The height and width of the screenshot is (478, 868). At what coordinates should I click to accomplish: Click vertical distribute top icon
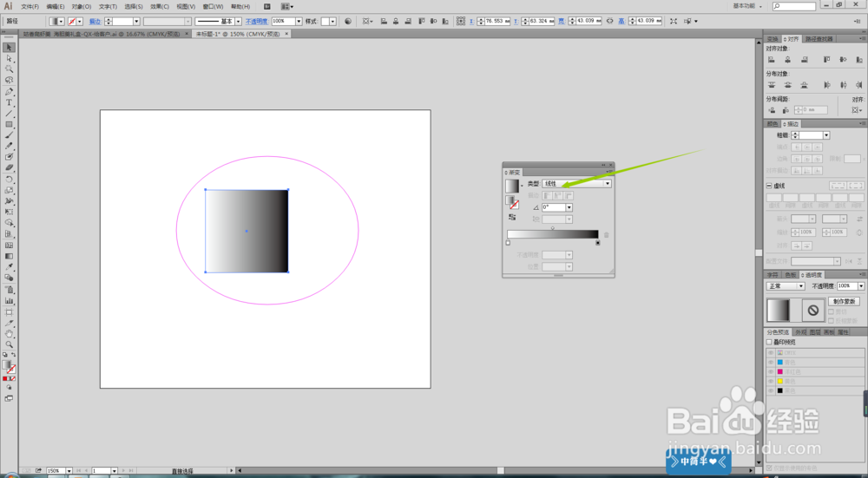[x=771, y=85]
